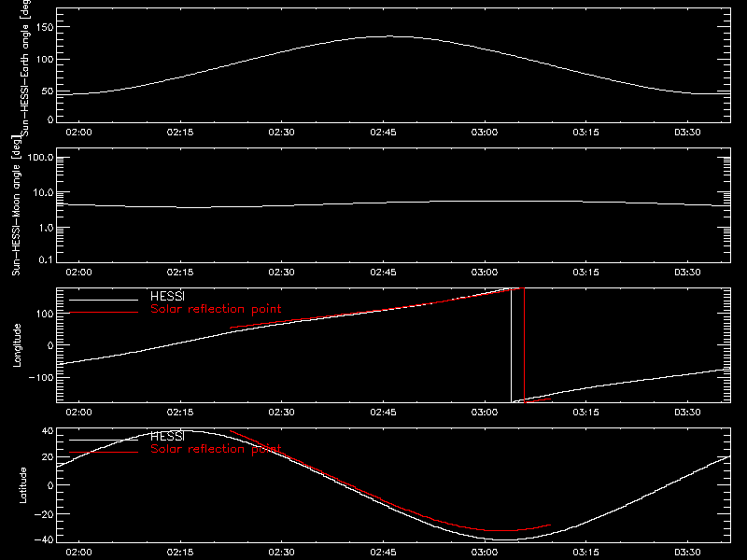Screen dimensions: 747x560
Task: Select Solar reflection point legend in Longitude plot
Action: point(216,309)
